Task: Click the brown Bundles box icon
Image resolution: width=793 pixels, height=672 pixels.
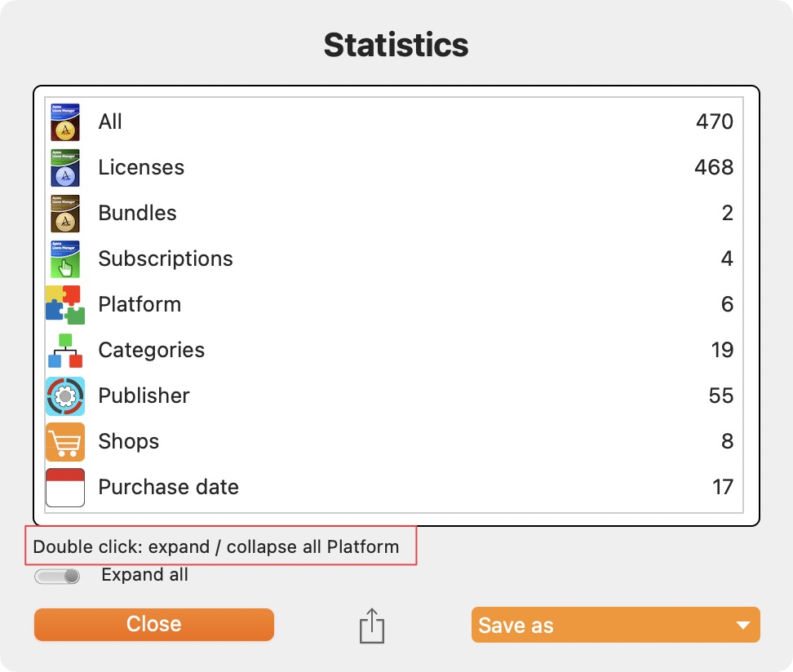Action: pyautogui.click(x=65, y=214)
